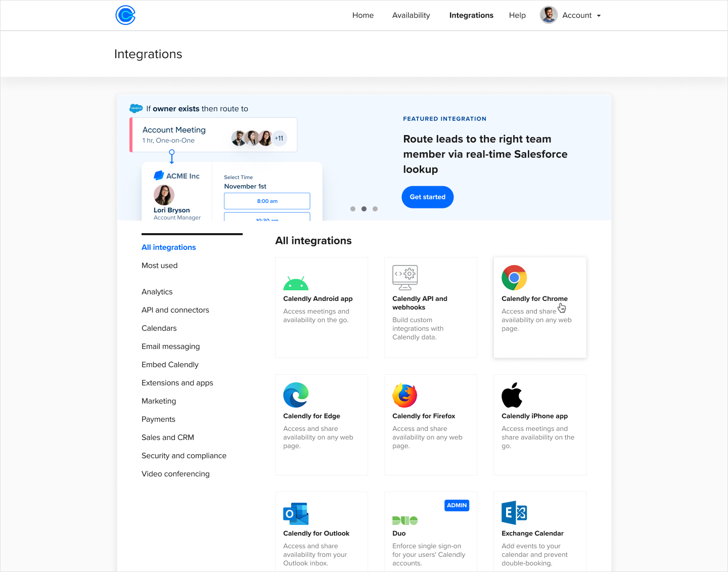Click the API and webhooks icon
Viewport: 728px width, 572px height.
(405, 278)
